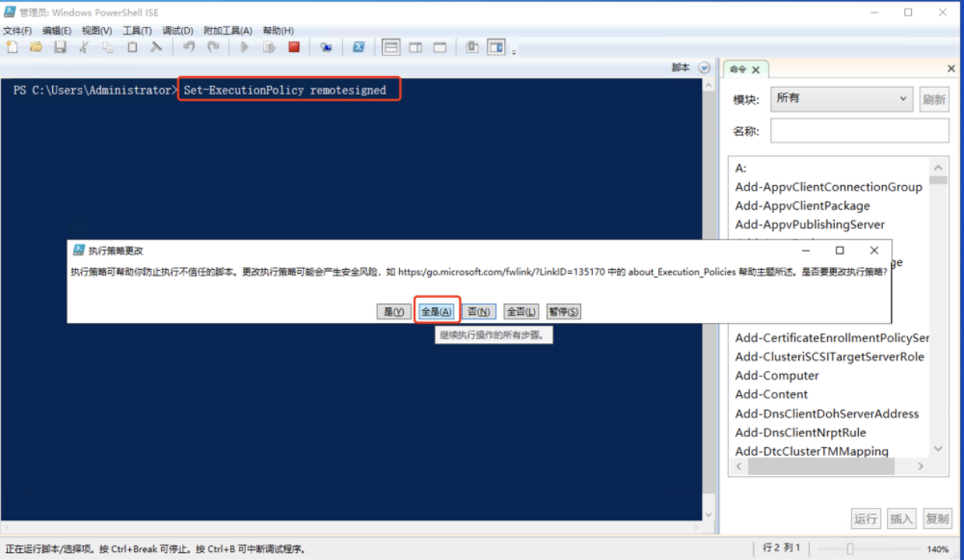
Task: Click the 行 2 列 1 position indicator
Action: (x=782, y=548)
